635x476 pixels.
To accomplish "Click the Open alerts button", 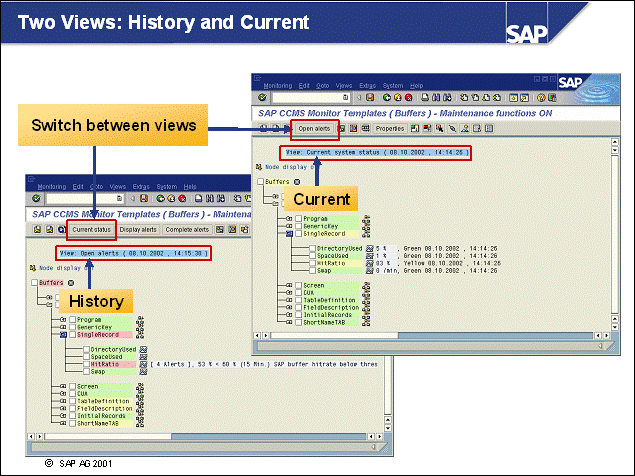I will [x=314, y=129].
